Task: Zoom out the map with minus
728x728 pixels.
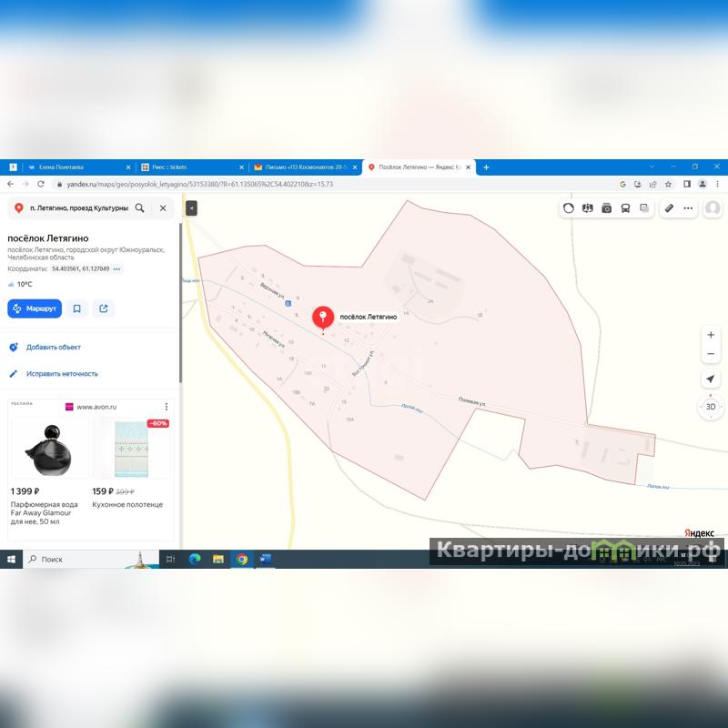Action: [711, 354]
